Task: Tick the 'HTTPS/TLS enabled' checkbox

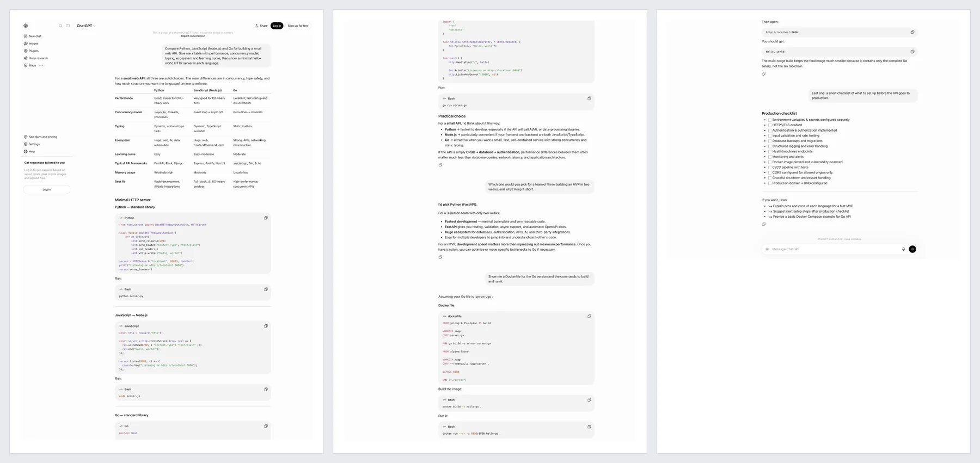Action: 770,125
